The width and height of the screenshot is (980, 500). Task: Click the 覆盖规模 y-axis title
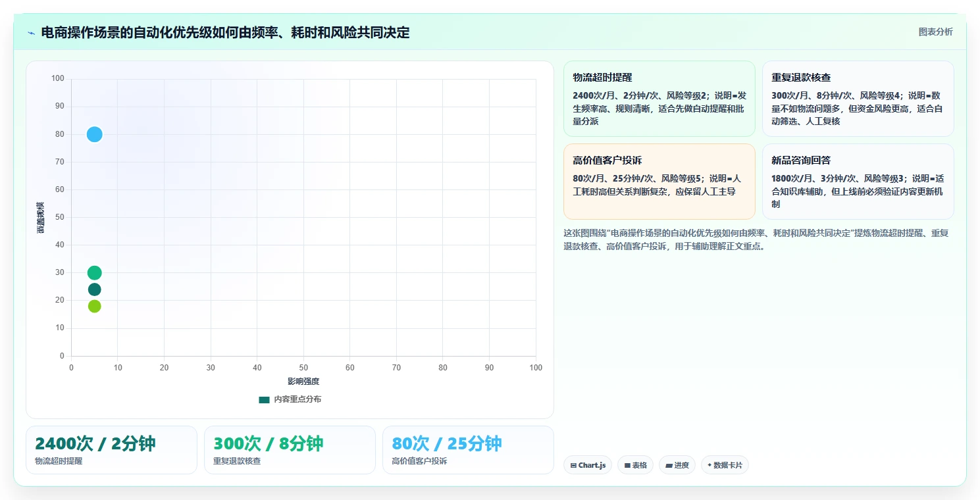pyautogui.click(x=40, y=217)
